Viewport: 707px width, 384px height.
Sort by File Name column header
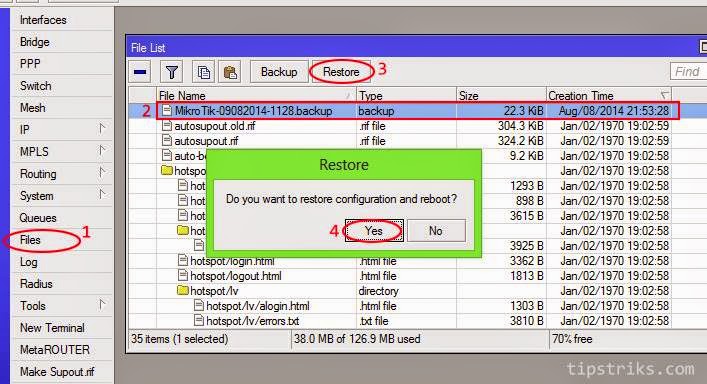[256, 96]
